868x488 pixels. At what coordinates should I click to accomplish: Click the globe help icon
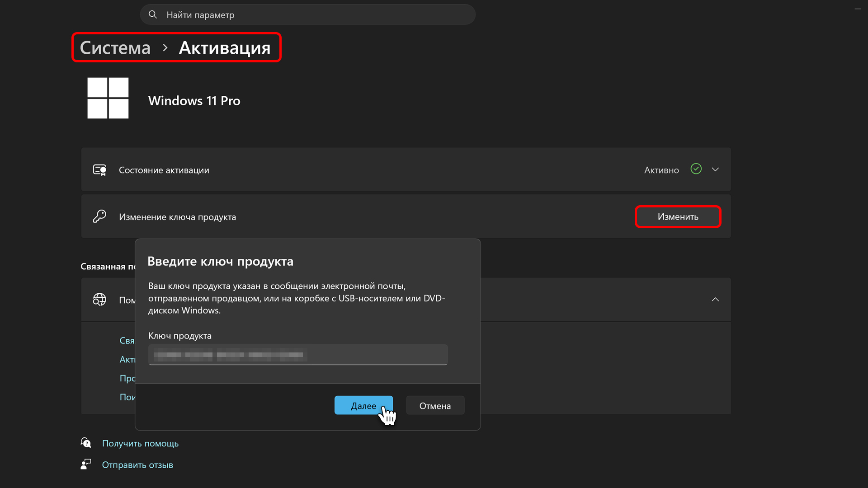(x=99, y=300)
